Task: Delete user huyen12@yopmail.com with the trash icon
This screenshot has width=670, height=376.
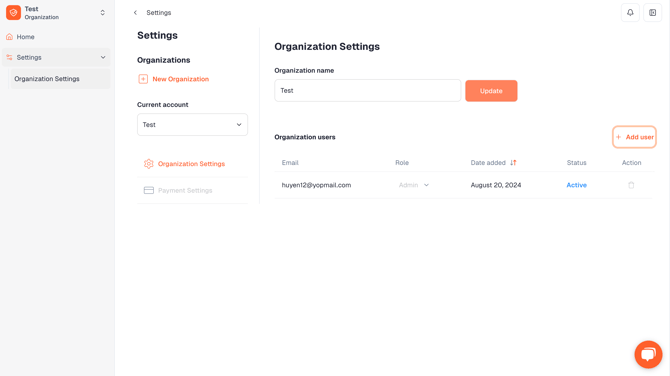Action: (631, 185)
